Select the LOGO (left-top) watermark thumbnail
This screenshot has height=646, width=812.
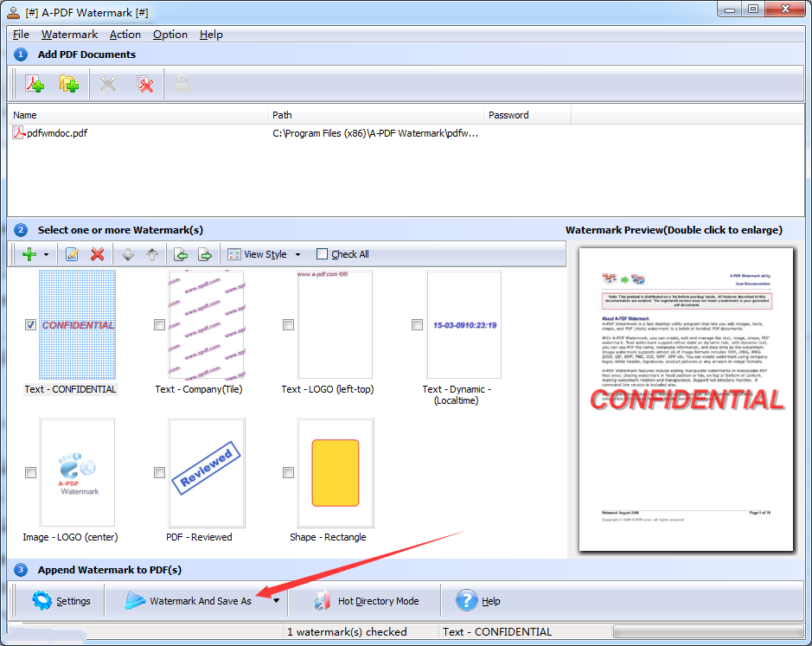[x=335, y=325]
